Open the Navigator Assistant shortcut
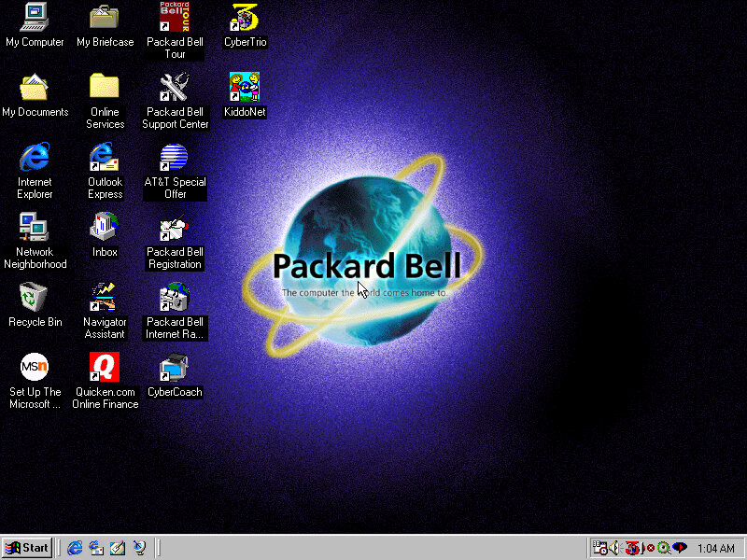 pos(105,299)
